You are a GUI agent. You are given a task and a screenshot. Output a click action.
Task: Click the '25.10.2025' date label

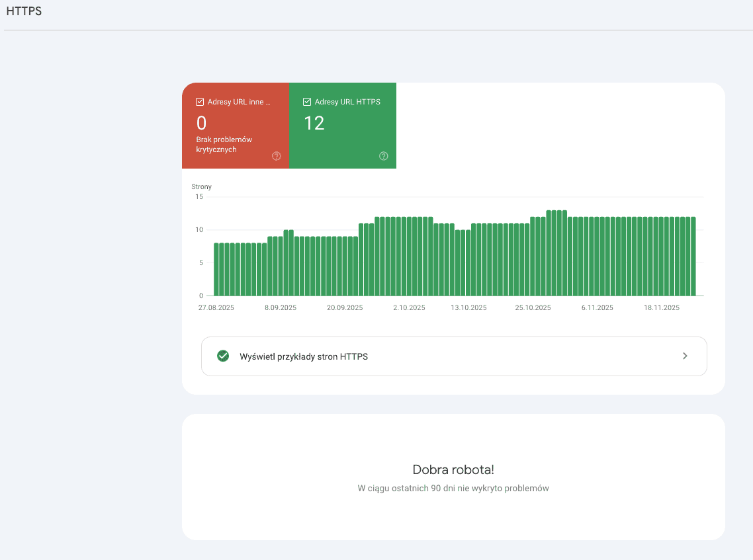pyautogui.click(x=533, y=307)
